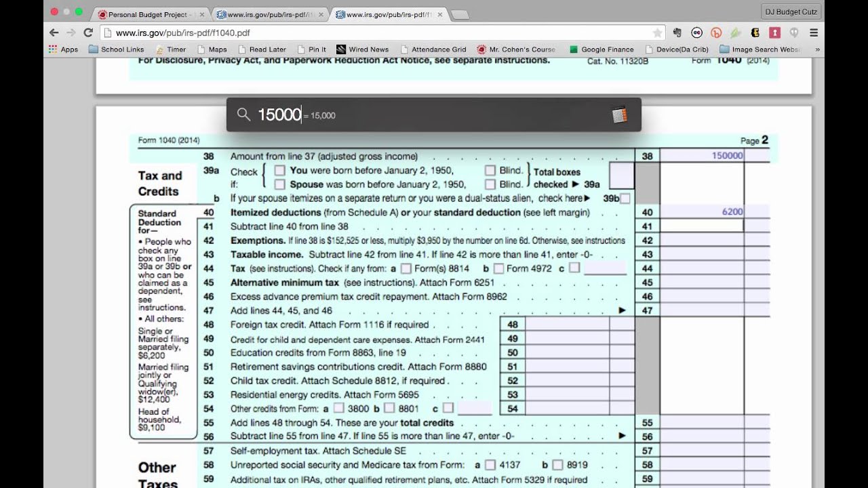Open the Read Later bookmark

tap(261, 49)
